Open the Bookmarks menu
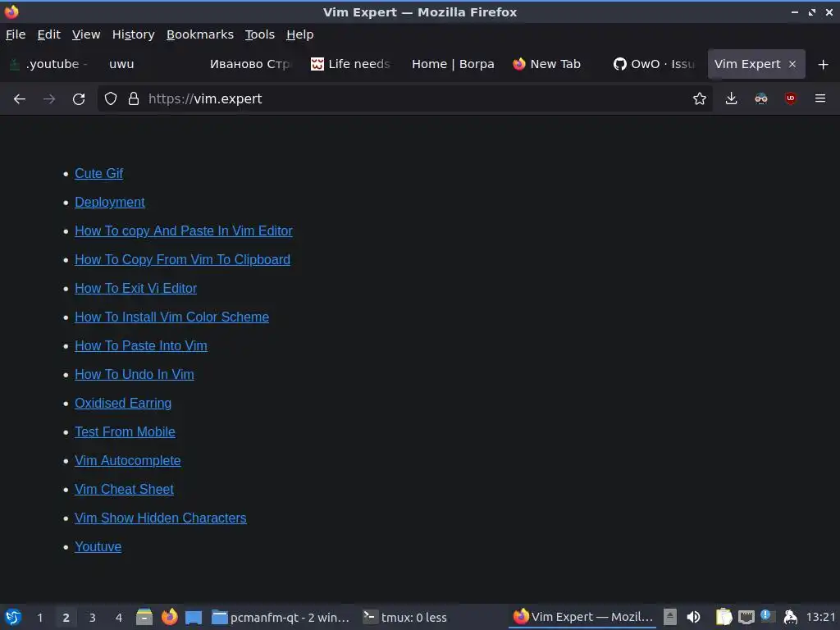Image resolution: width=840 pixels, height=630 pixels. (x=200, y=34)
